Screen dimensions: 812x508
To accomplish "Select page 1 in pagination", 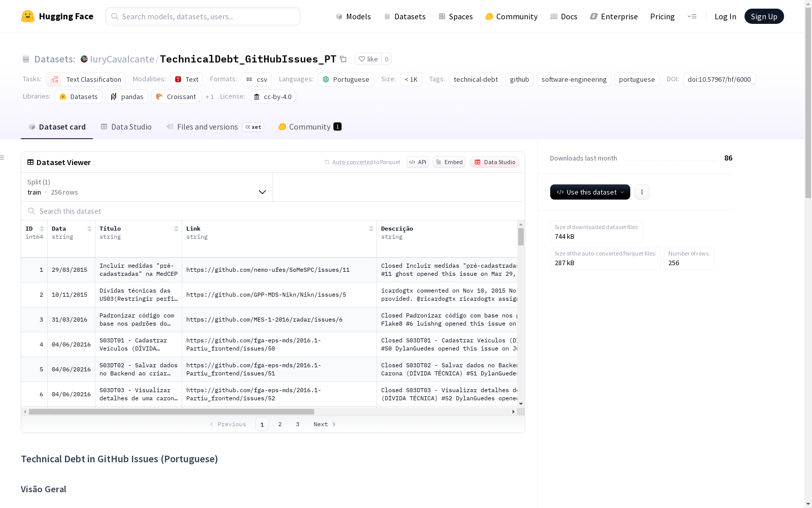I will tap(262, 424).
